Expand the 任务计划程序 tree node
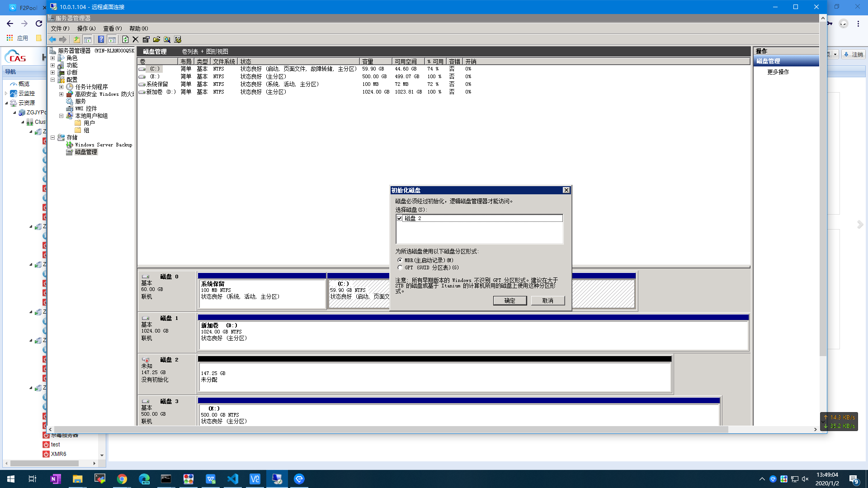Image resolution: width=868 pixels, height=488 pixels. pos(61,87)
